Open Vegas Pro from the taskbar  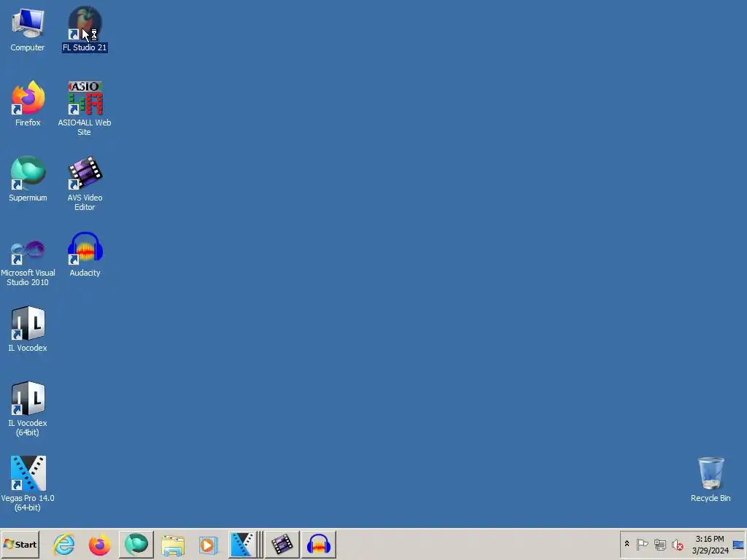[x=244, y=545]
